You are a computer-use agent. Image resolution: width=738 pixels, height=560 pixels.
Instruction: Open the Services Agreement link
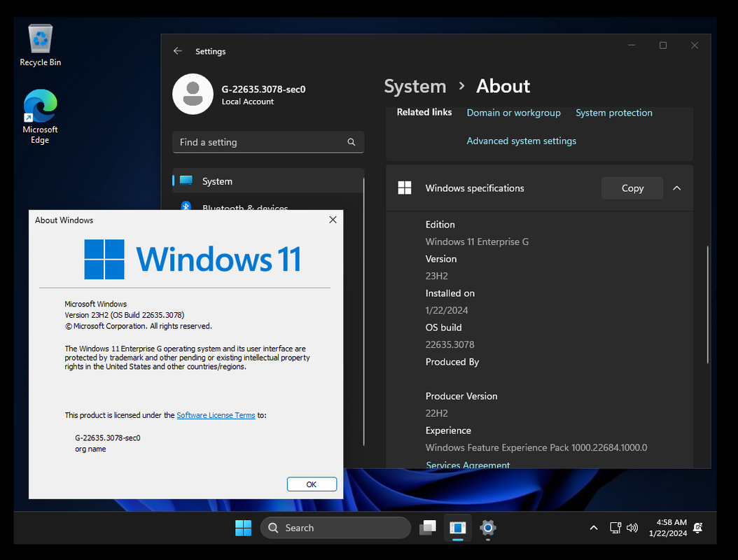tap(468, 465)
